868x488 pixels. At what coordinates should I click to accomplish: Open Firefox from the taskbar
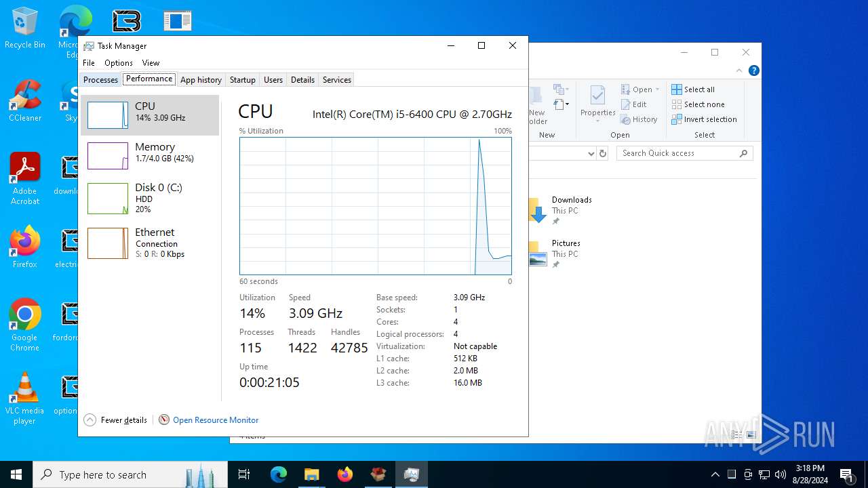click(344, 474)
